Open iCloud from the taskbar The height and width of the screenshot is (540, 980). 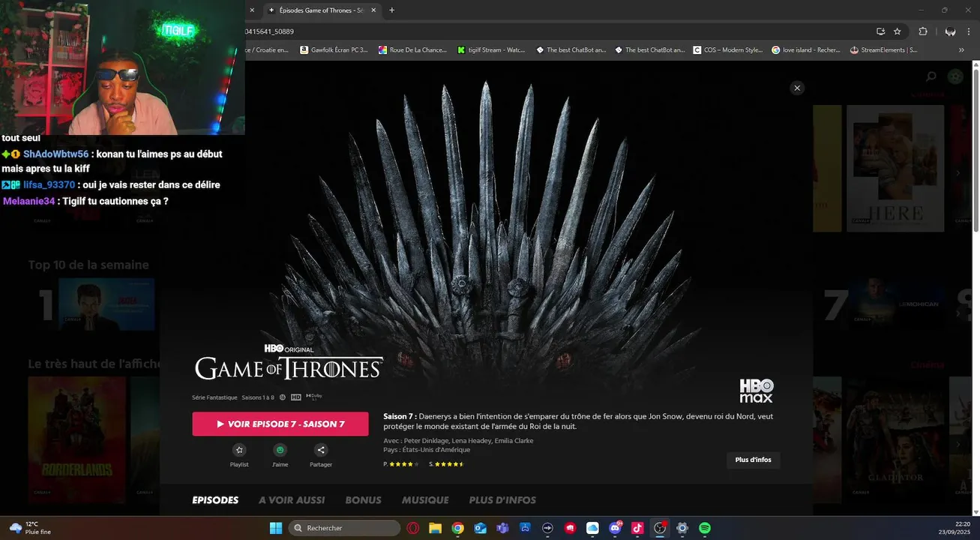tap(592, 528)
